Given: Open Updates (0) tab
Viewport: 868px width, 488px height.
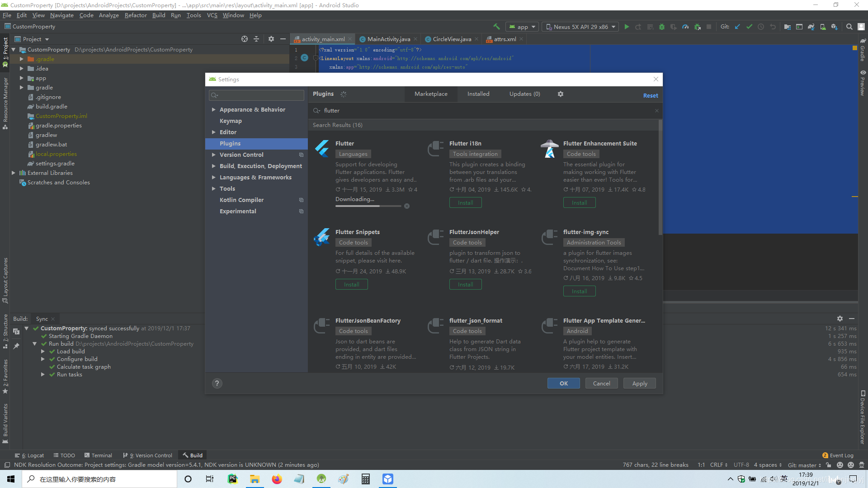Looking at the screenshot, I should pos(525,94).
